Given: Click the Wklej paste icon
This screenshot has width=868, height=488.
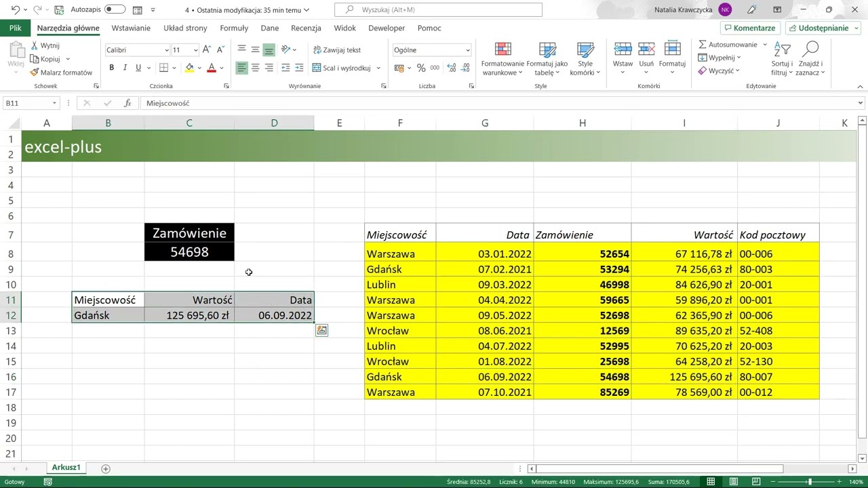Looking at the screenshot, I should [16, 51].
